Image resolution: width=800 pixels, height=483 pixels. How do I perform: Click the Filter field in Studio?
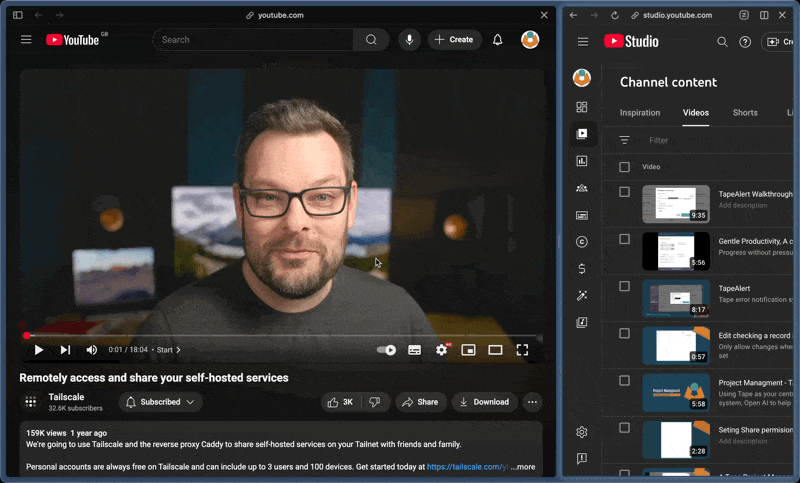point(720,140)
